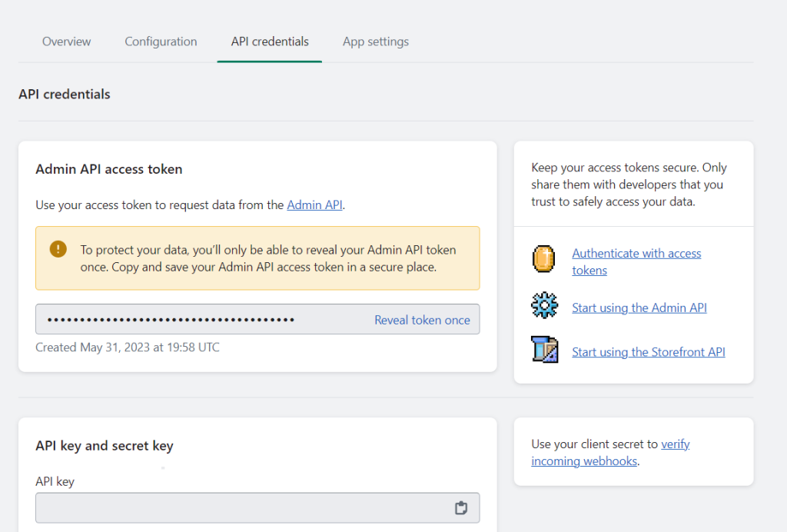
Task: Select the API credentials tab
Action: [270, 42]
